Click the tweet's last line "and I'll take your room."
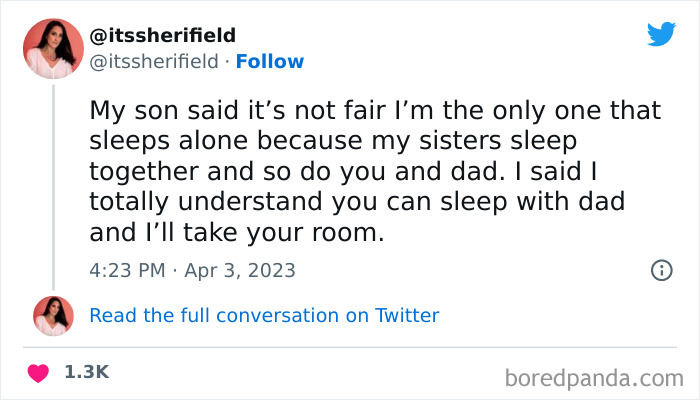This screenshot has height=400, width=700. click(x=237, y=233)
